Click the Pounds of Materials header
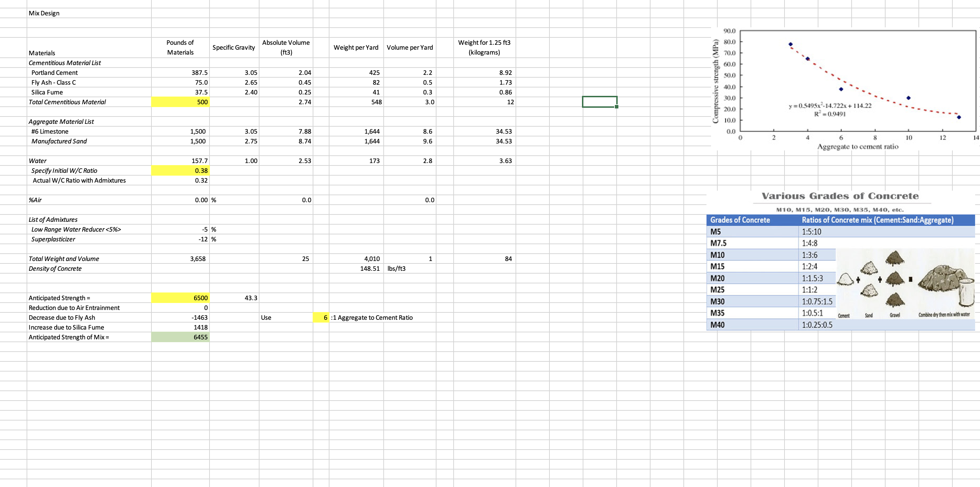This screenshot has height=487, width=980. pyautogui.click(x=180, y=48)
